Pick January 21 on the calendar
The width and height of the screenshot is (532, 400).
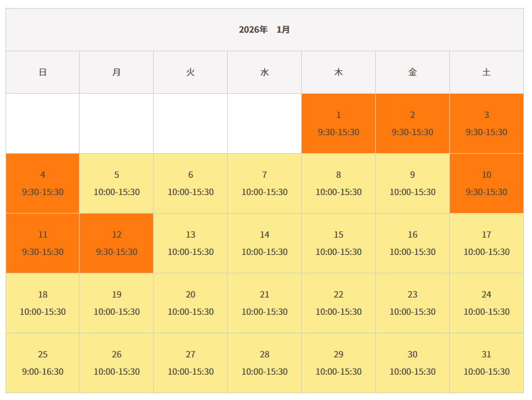coord(264,303)
